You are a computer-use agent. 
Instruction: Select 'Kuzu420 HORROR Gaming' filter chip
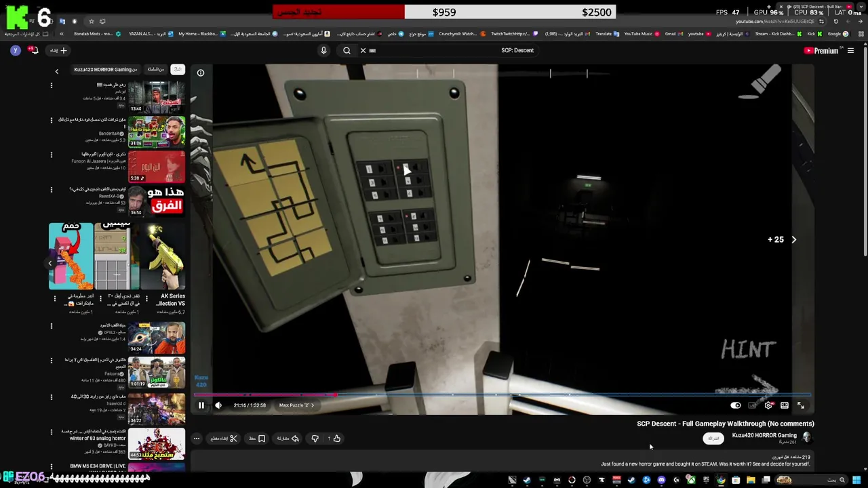pyautogui.click(x=105, y=69)
